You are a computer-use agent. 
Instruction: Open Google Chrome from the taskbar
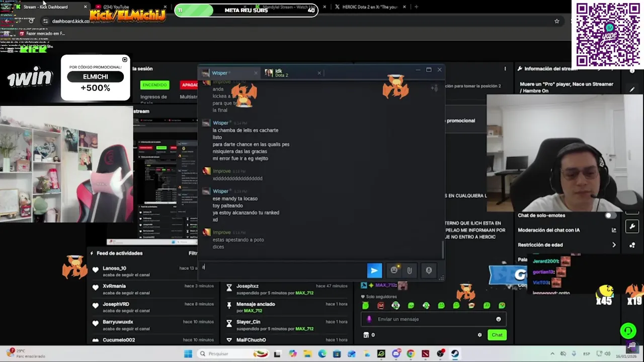(x=411, y=354)
